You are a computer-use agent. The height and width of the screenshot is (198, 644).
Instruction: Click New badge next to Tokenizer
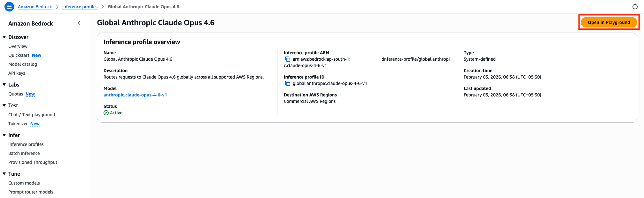coord(35,124)
